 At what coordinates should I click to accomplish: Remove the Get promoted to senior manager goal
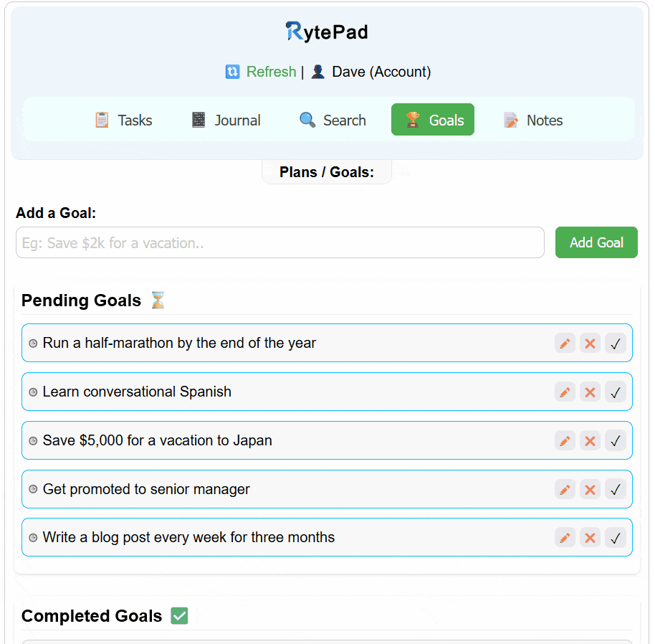[x=590, y=489]
